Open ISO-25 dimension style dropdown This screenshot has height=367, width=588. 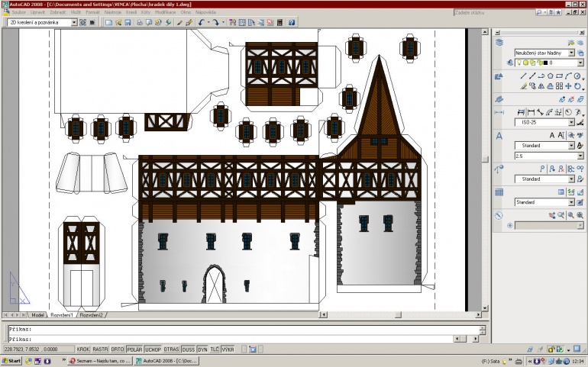[x=571, y=122]
